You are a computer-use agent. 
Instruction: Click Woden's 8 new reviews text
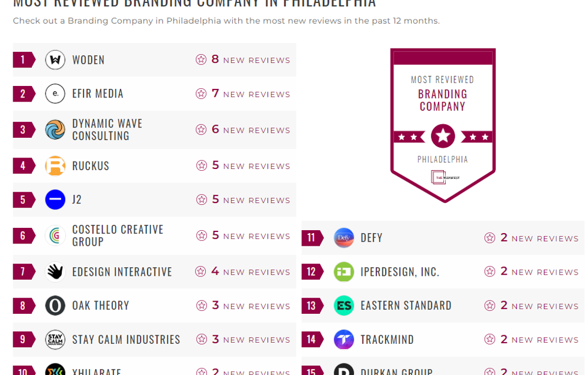click(x=250, y=60)
